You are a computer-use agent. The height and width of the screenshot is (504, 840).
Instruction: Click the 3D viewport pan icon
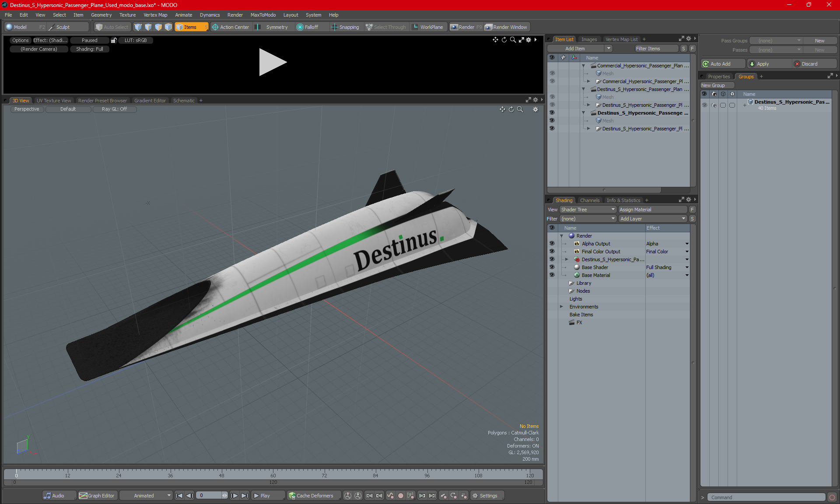pyautogui.click(x=502, y=109)
